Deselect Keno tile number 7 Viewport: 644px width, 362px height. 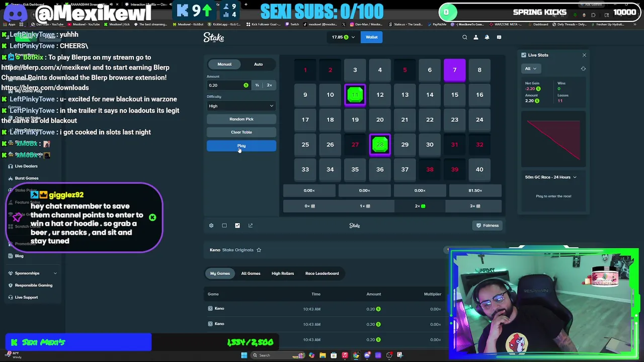(454, 70)
